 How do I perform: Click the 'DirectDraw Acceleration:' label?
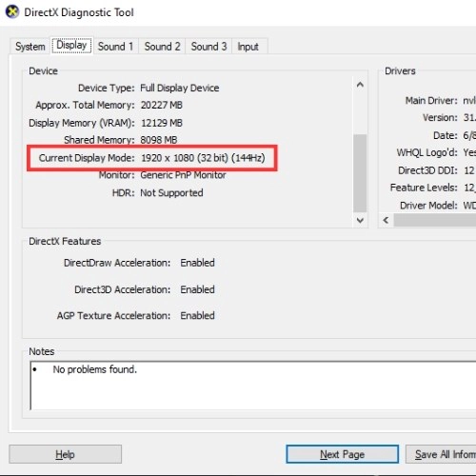[x=117, y=263]
